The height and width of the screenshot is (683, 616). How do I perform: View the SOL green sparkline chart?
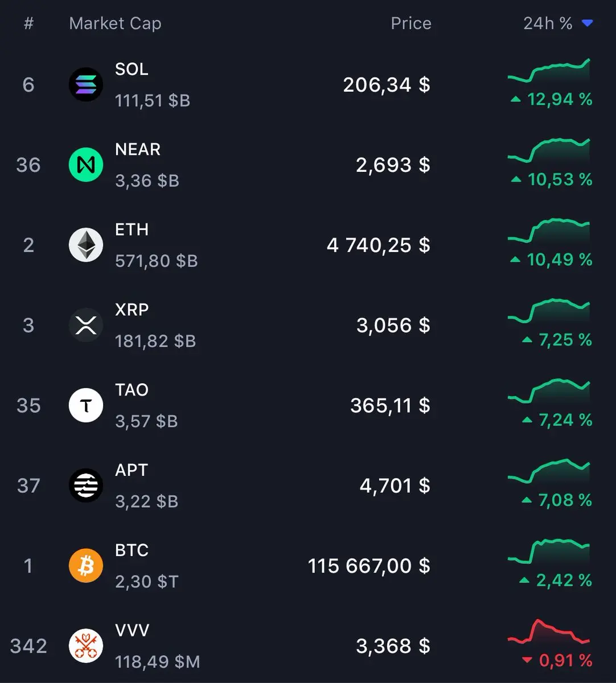[x=549, y=71]
